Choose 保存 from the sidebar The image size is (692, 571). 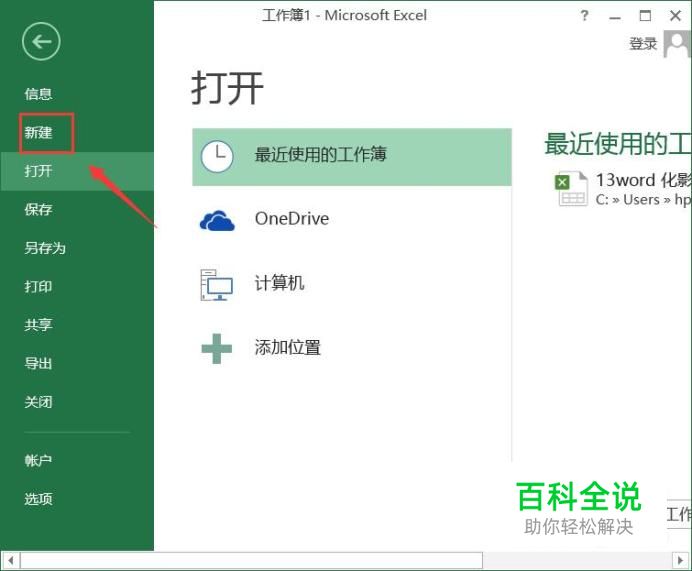[38, 209]
